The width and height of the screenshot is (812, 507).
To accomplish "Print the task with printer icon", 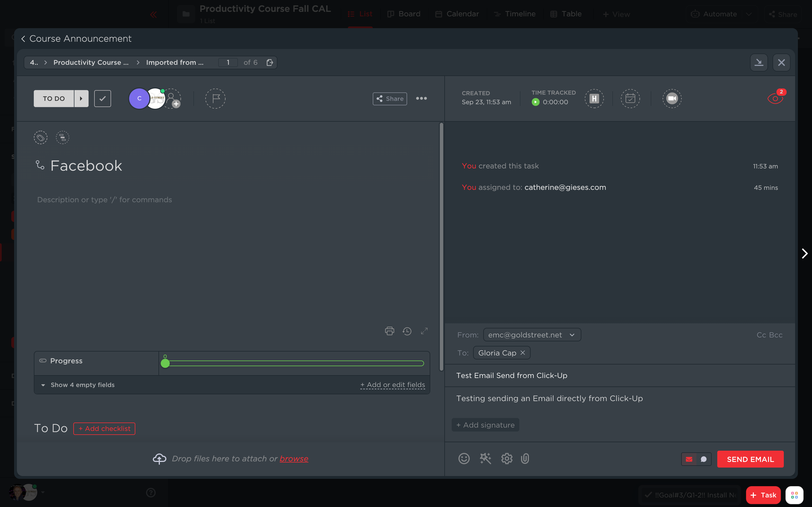I will click(x=389, y=331).
